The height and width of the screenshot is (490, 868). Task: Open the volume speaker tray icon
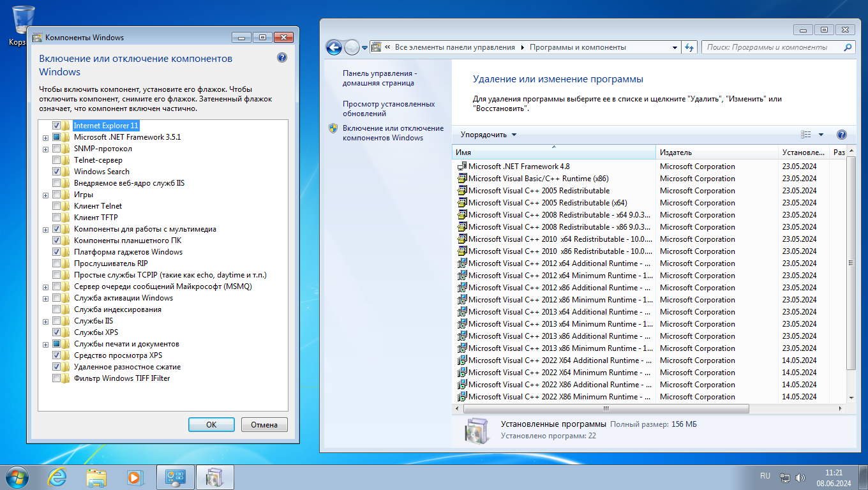pyautogui.click(x=800, y=477)
